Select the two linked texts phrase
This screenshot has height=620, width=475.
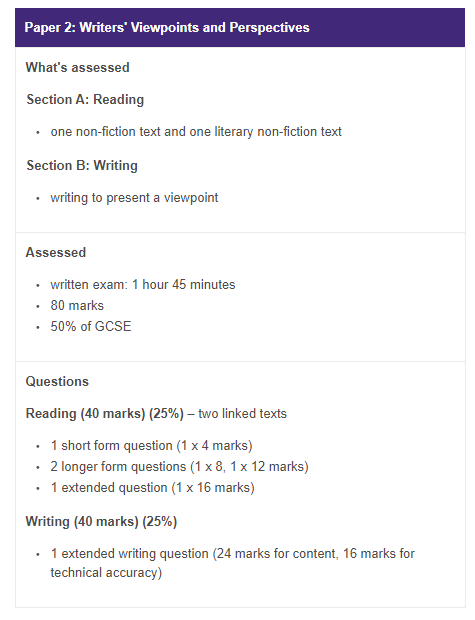242,414
